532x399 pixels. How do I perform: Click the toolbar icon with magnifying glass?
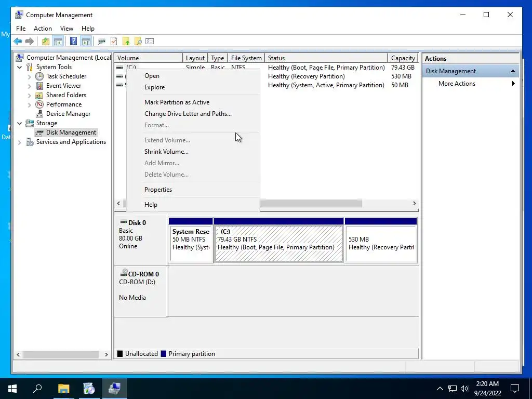[x=138, y=42]
